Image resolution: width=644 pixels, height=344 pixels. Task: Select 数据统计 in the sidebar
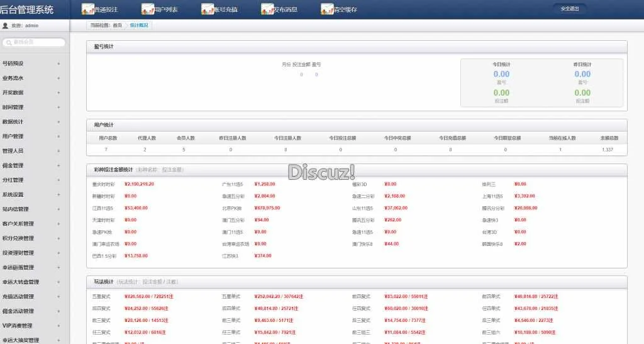(13, 122)
